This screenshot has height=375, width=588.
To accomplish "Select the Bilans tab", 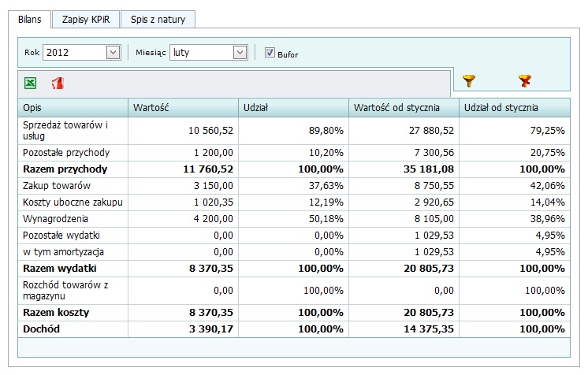I will (30, 20).
